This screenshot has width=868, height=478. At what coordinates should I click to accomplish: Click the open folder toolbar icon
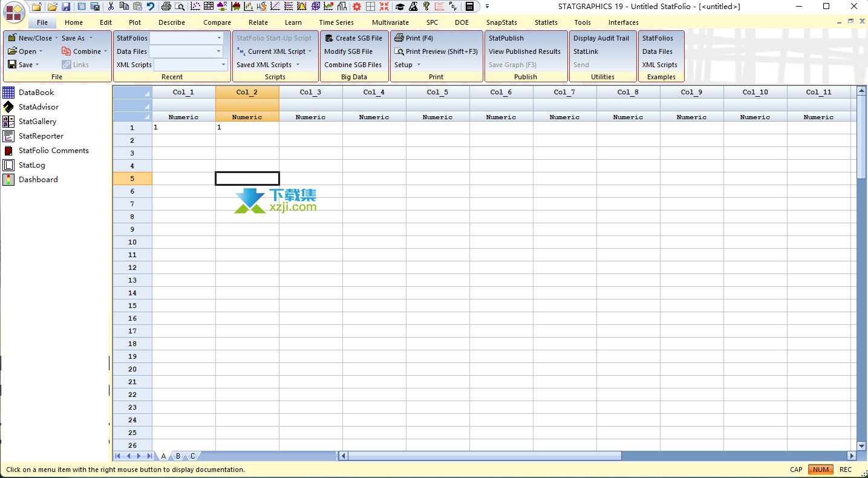click(x=53, y=7)
